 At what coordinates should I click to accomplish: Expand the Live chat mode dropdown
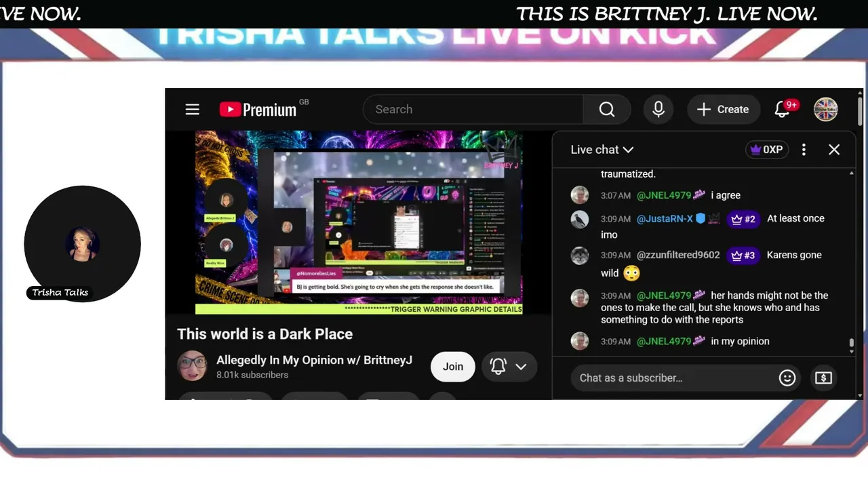(x=601, y=150)
